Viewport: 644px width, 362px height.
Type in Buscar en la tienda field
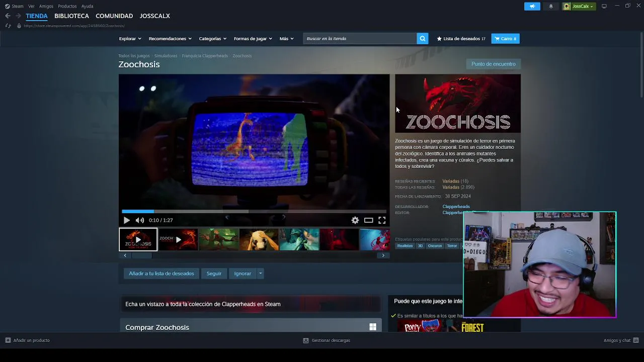[x=360, y=39]
